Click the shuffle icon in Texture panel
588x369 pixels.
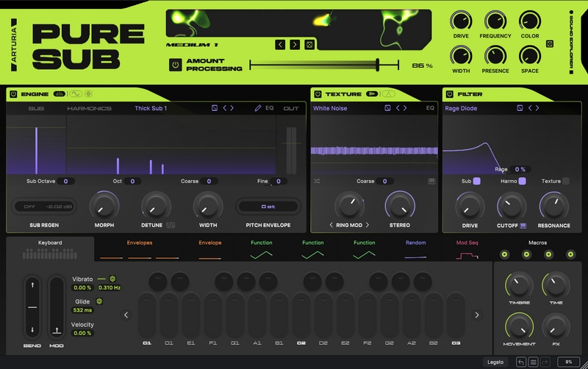click(317, 181)
